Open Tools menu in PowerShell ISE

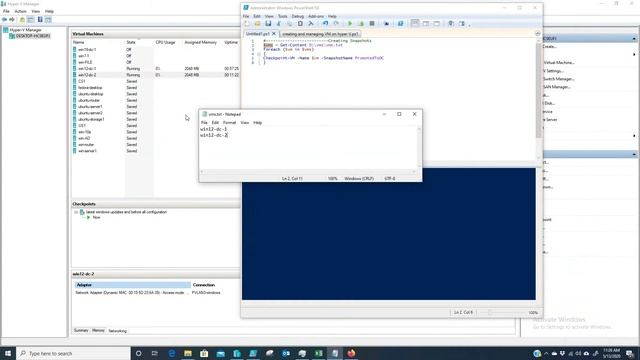[282, 16]
